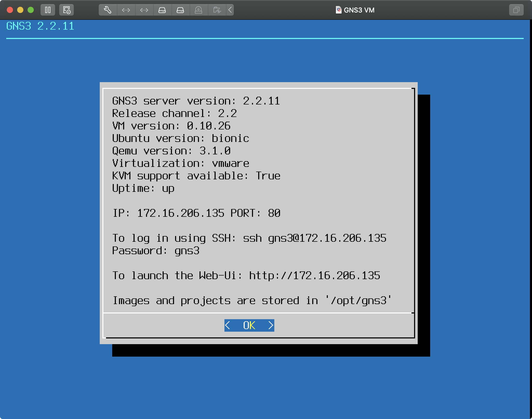
Task: Click the 'Virtualization: vmware' line
Action: pos(181,163)
